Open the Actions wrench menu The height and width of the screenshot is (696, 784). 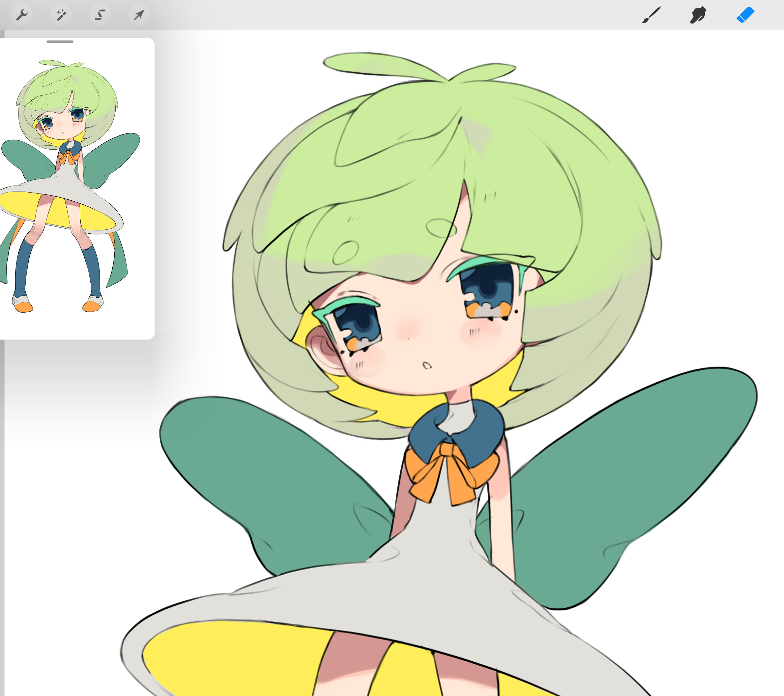(22, 15)
